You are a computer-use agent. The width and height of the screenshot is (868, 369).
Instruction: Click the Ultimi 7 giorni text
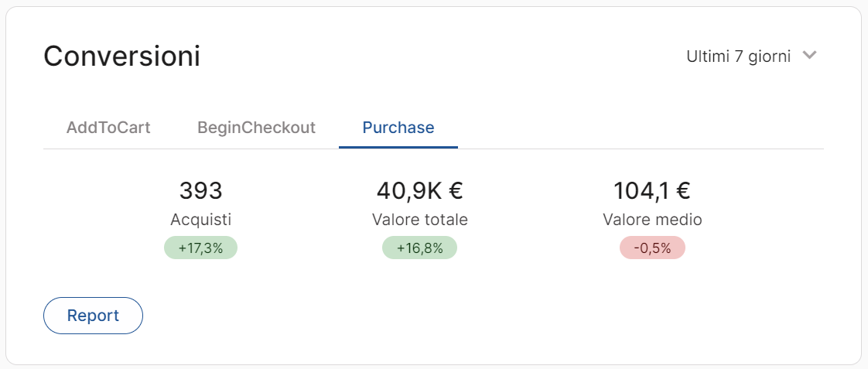coord(738,56)
